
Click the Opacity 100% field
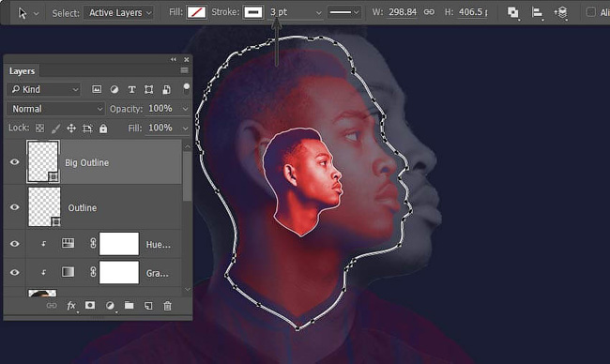(x=160, y=109)
